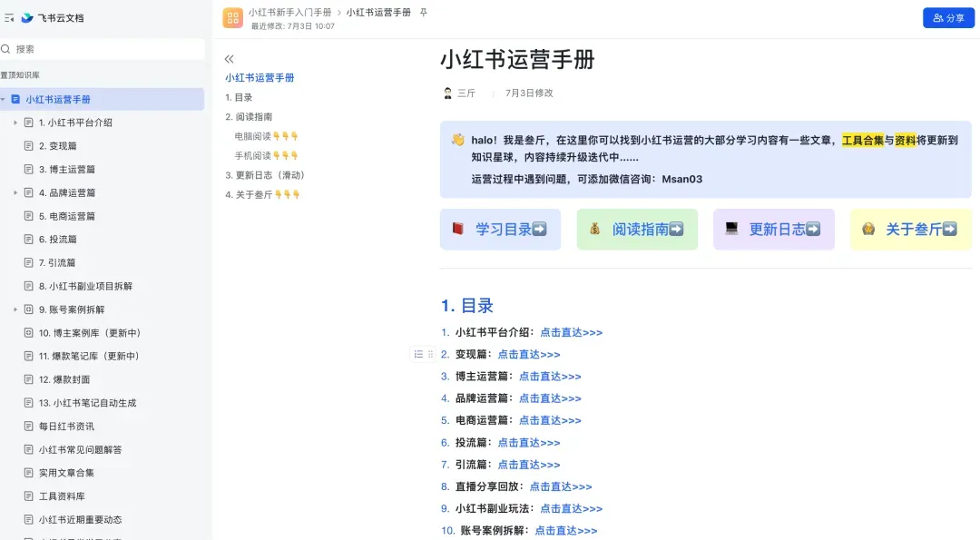Viewport: 980px width, 540px height.
Task: Jump to 3. 更新日志 in the outline
Action: pyautogui.click(x=265, y=175)
